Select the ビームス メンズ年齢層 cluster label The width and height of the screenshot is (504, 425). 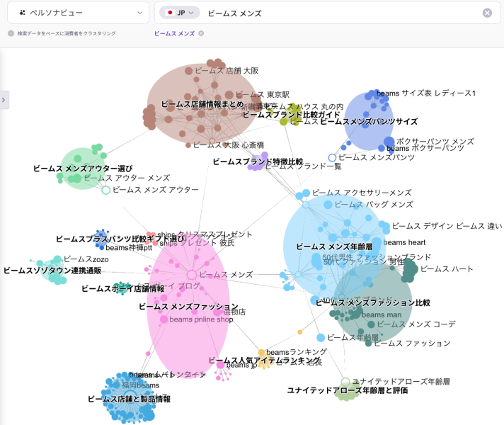pos(334,246)
